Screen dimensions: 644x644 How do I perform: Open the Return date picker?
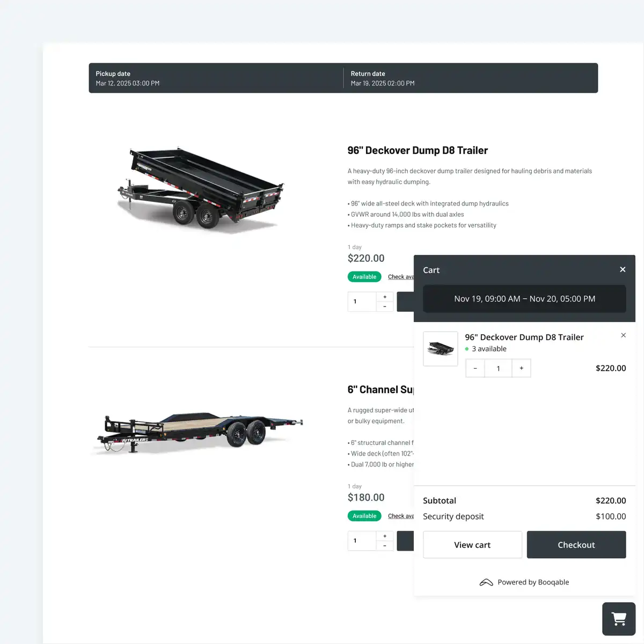(471, 78)
